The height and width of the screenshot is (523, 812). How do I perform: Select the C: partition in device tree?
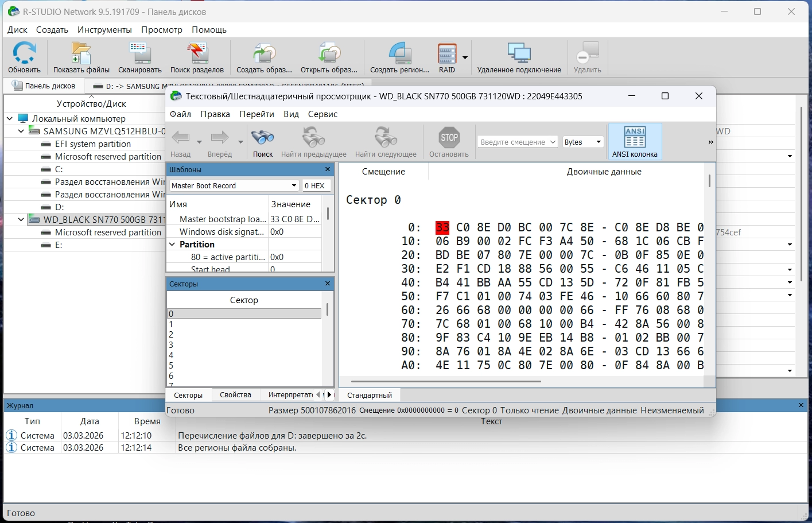[x=59, y=169]
